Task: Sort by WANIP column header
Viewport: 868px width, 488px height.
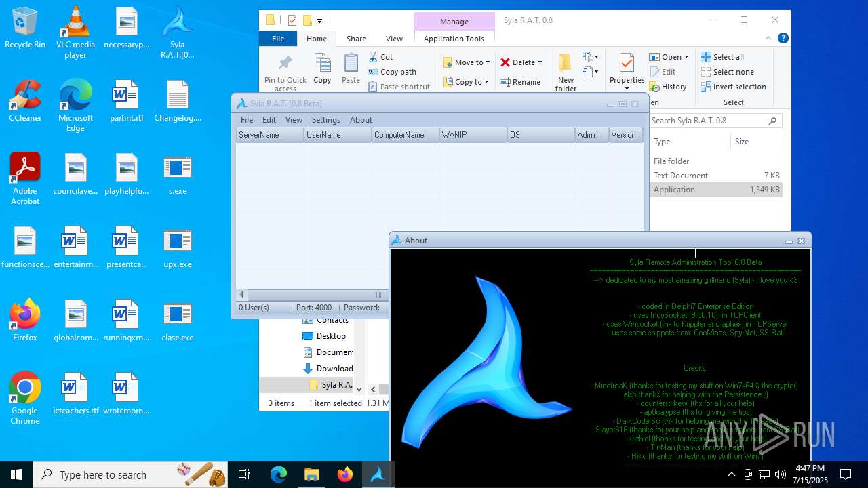Action: click(x=473, y=135)
